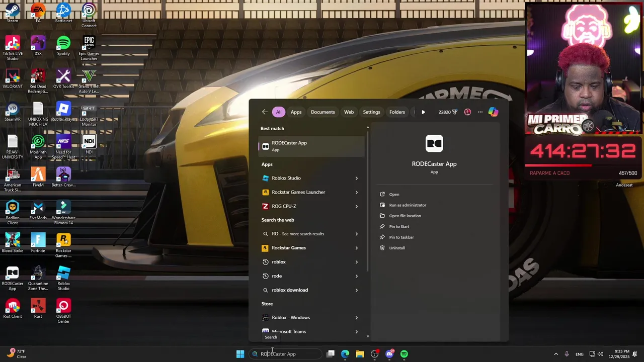Open the Steam desktop icon
This screenshot has height=362, width=644.
pos(13,13)
